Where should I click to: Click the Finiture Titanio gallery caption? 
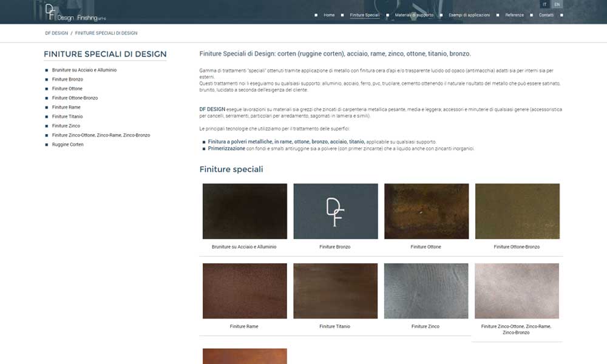(x=335, y=326)
